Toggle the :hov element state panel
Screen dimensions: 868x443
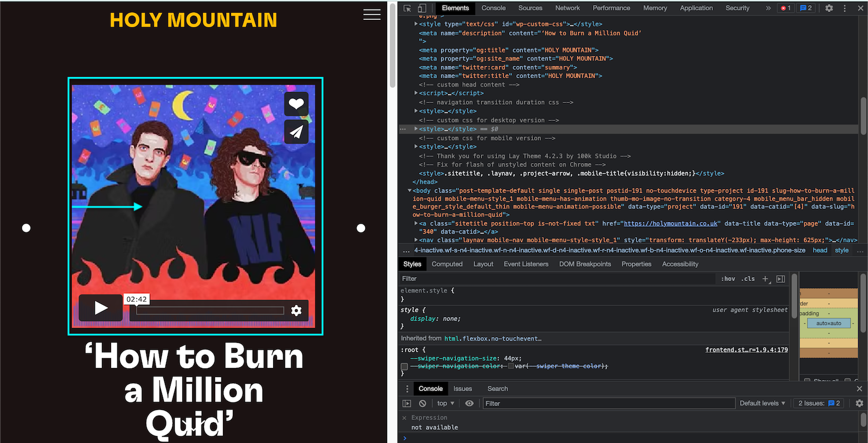[x=728, y=279]
